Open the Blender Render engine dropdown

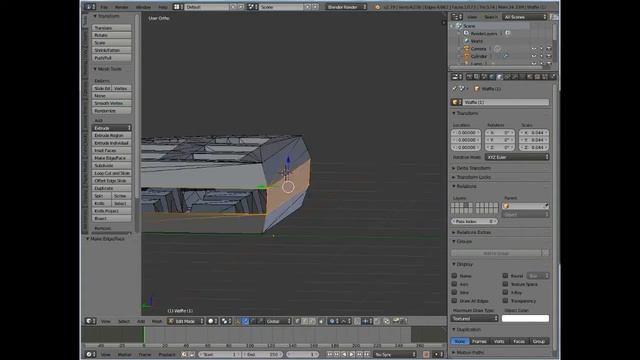coord(346,7)
